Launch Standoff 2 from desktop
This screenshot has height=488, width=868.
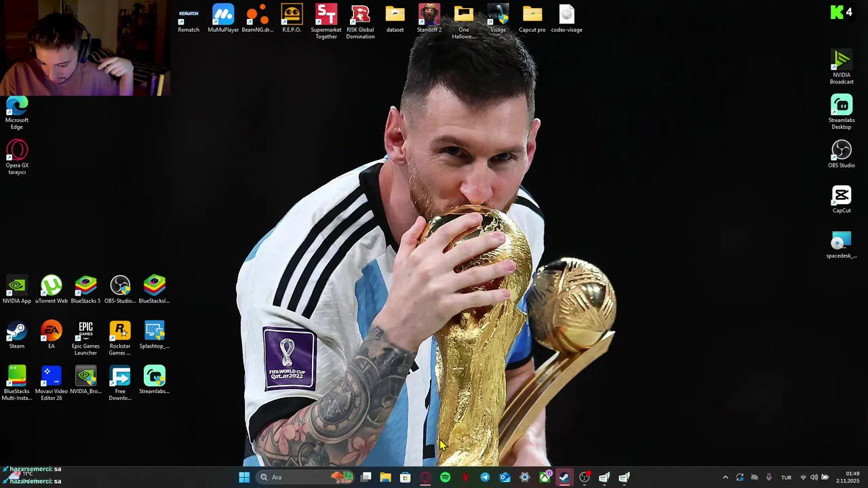(429, 19)
